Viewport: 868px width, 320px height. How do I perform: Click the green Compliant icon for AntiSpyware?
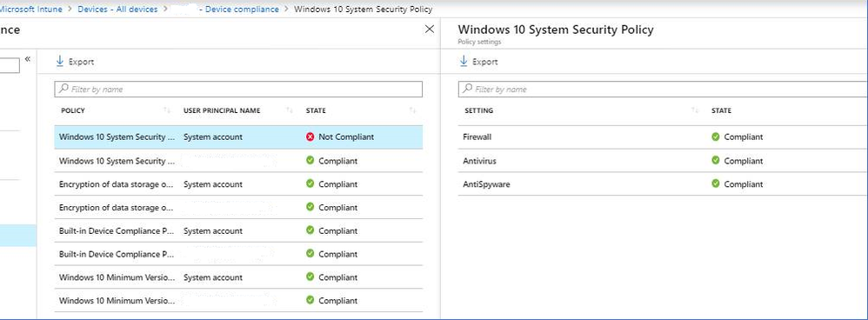click(716, 183)
